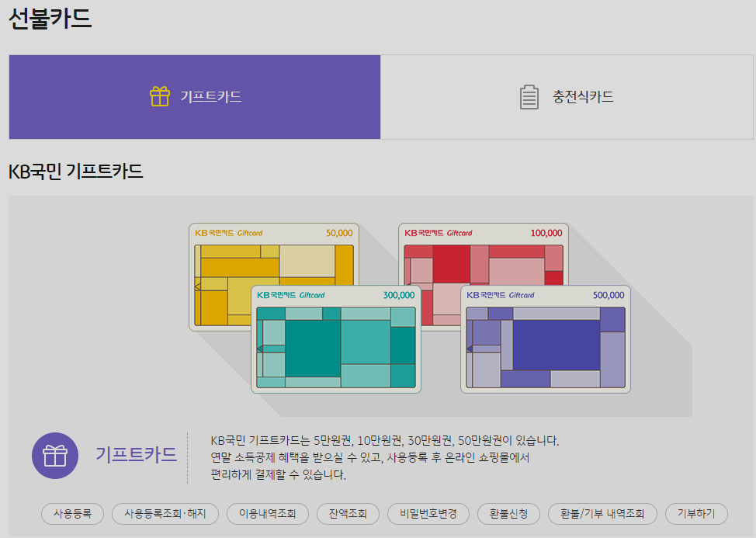This screenshot has height=538, width=756.
Task: Open 환불/기부 내역조회
Action: pos(602,514)
